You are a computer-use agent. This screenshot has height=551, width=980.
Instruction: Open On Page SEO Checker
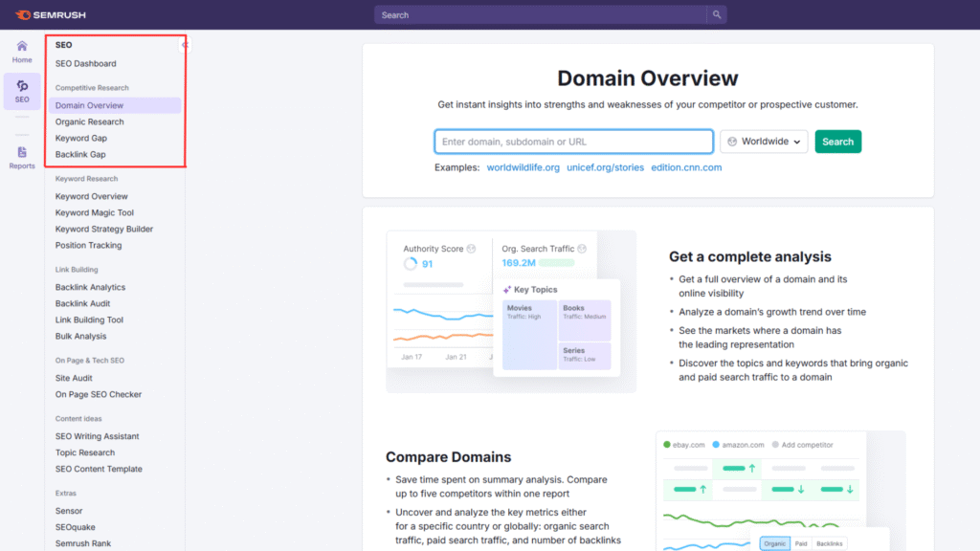click(x=99, y=394)
